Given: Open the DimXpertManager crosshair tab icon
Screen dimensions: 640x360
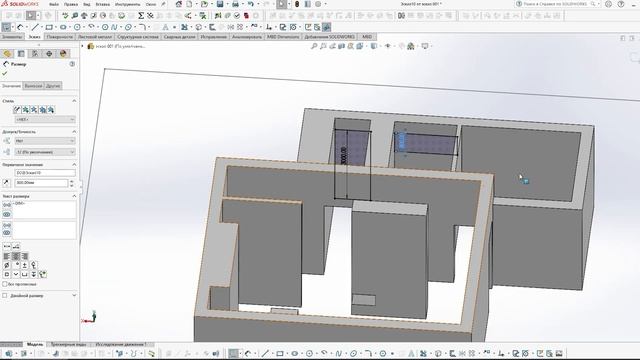Looking at the screenshot, I should 49,53.
